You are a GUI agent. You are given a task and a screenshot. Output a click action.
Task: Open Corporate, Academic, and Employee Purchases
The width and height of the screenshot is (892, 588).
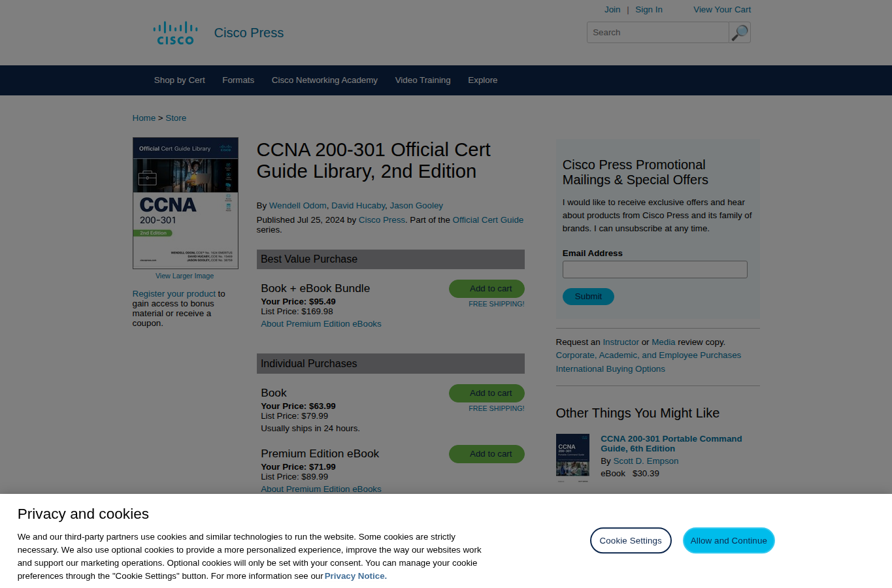click(x=648, y=355)
